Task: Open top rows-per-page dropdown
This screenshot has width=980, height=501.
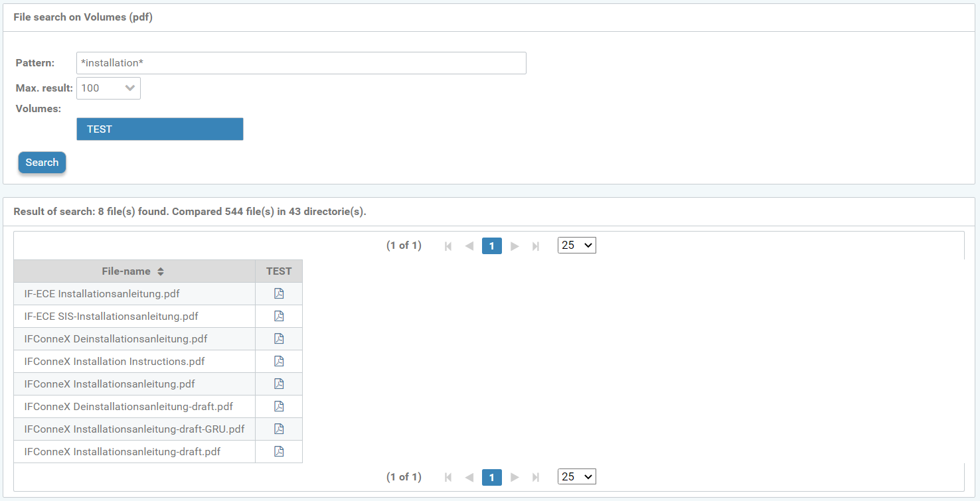Action: [577, 246]
